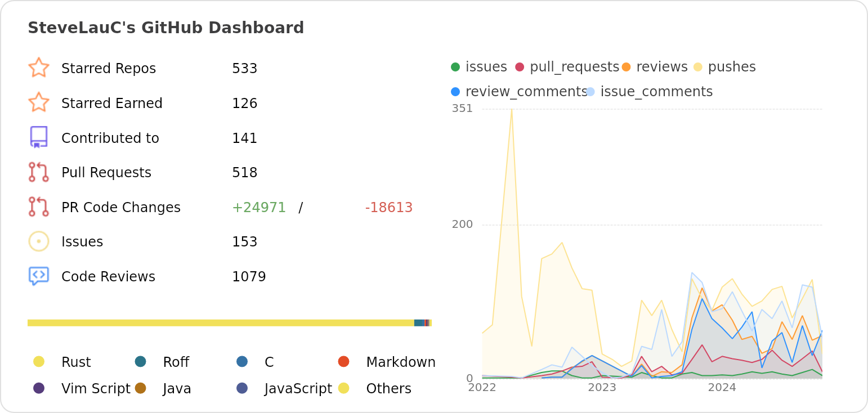The image size is (868, 413).
Task: Click the Roff language label
Action: point(176,362)
